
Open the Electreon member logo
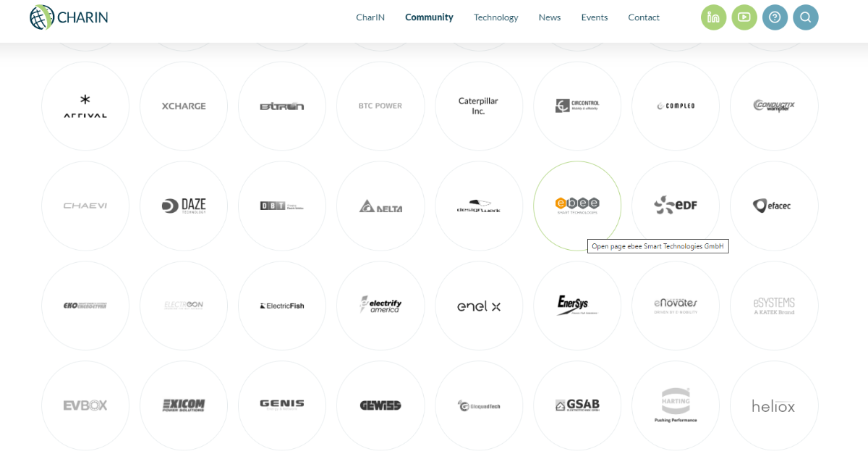coord(184,306)
